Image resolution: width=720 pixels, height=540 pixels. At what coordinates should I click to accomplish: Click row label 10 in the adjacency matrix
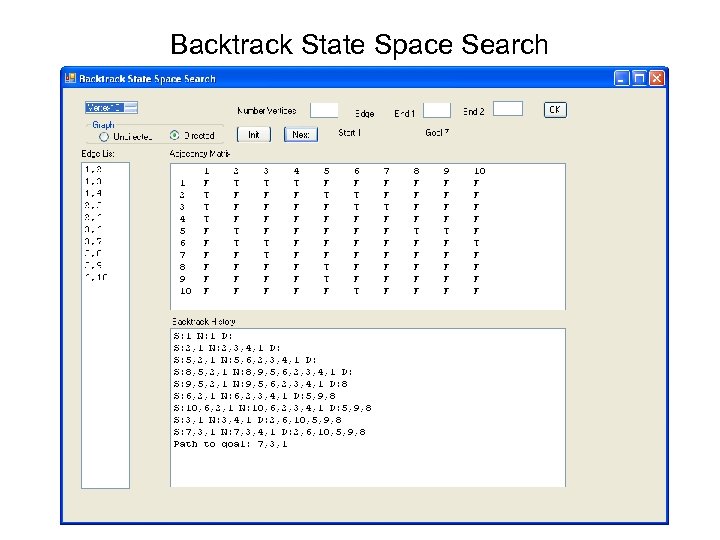[186, 291]
